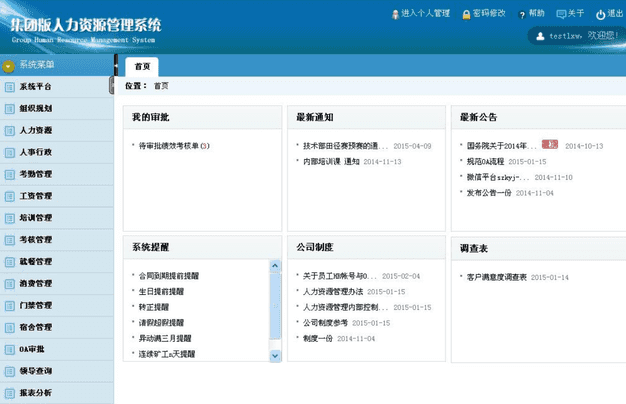Open 人力资源管理内部控制... policy
This screenshot has height=404, width=626.
[345, 307]
